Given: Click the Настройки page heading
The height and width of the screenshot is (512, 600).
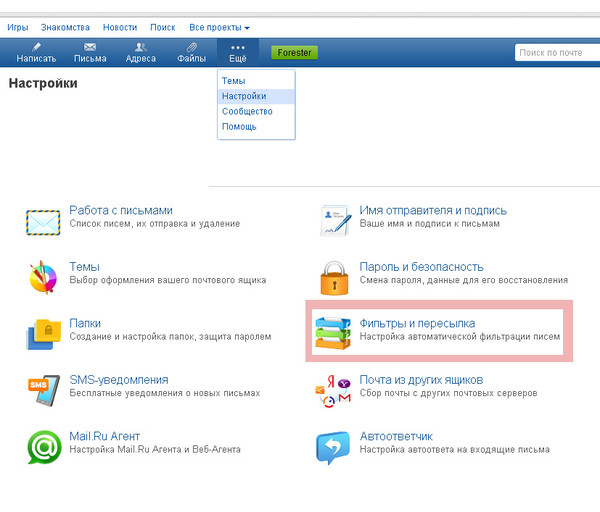Looking at the screenshot, I should click(x=43, y=83).
